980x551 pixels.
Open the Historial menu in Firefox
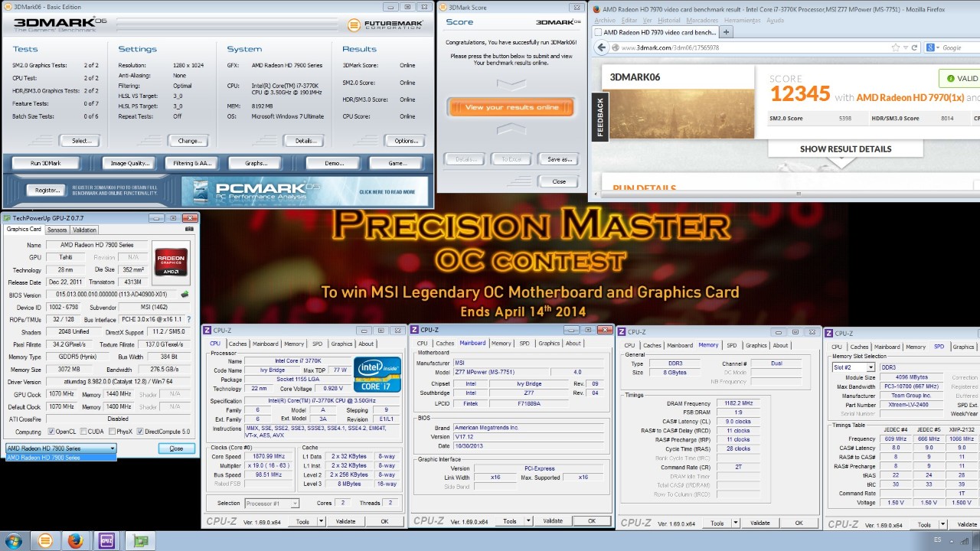pyautogui.click(x=669, y=20)
